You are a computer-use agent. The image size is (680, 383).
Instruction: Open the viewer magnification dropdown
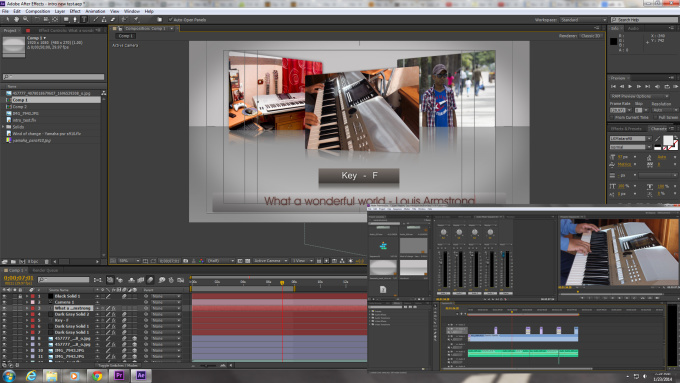click(129, 261)
